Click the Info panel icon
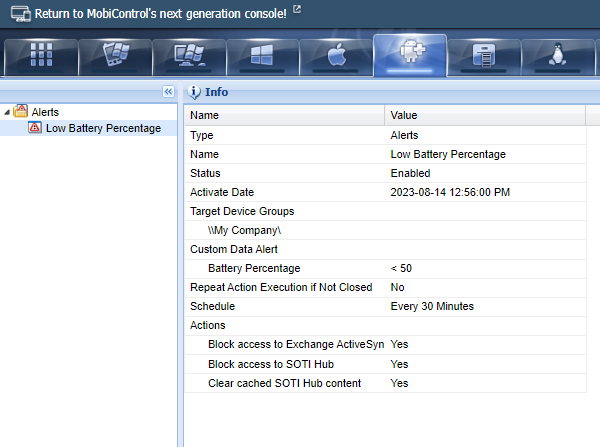 [194, 92]
